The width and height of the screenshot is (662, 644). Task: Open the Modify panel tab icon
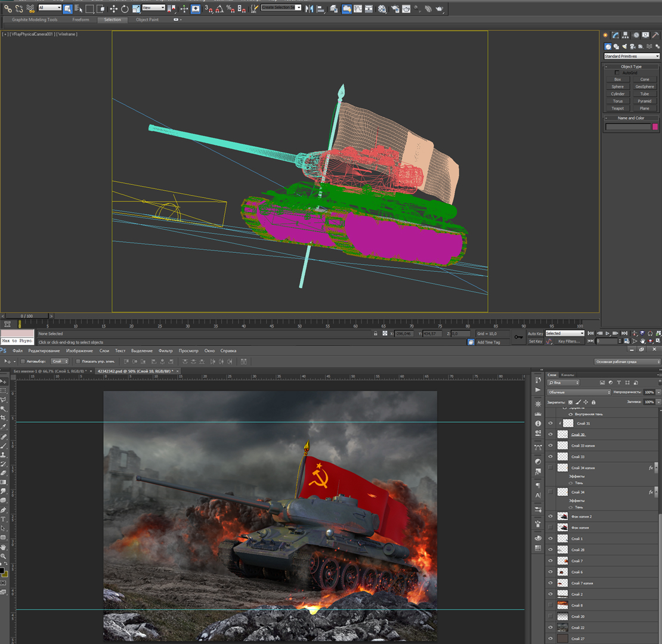pyautogui.click(x=615, y=35)
